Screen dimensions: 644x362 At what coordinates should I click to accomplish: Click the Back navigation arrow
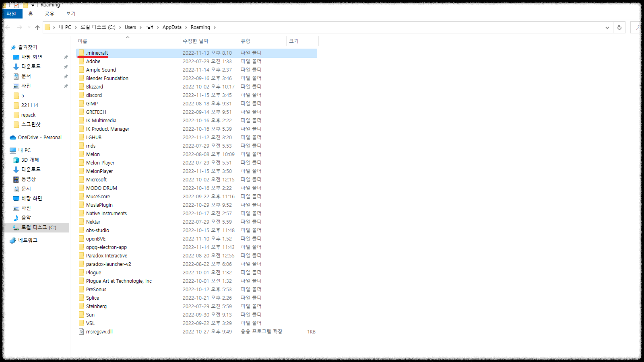pyautogui.click(x=8, y=27)
